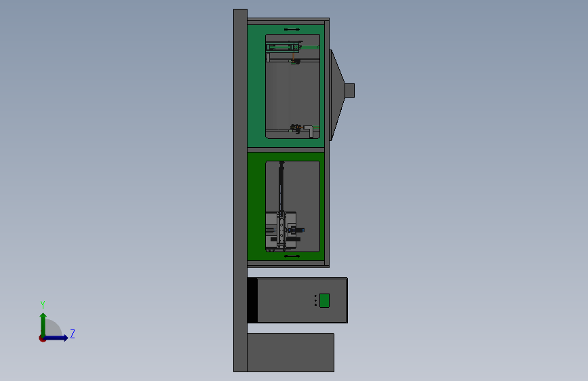
Task: Select the slide mechanism atop the upper window
Action: [283, 47]
